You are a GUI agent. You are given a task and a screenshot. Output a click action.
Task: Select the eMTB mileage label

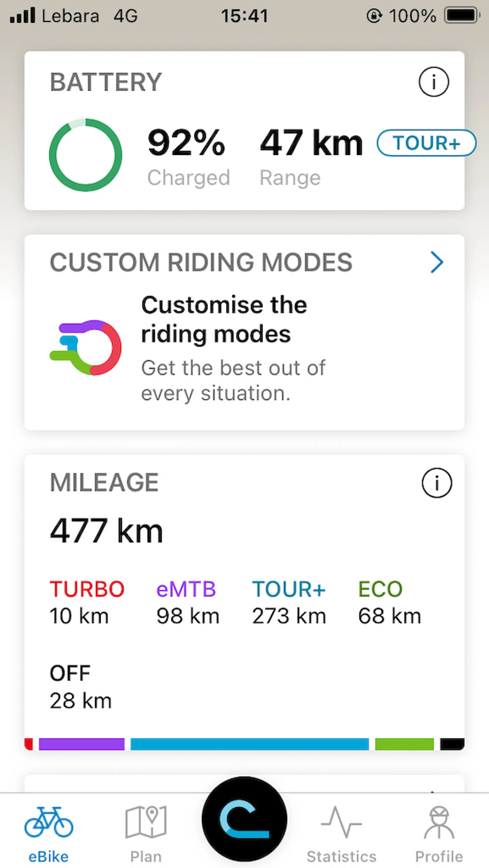186,589
